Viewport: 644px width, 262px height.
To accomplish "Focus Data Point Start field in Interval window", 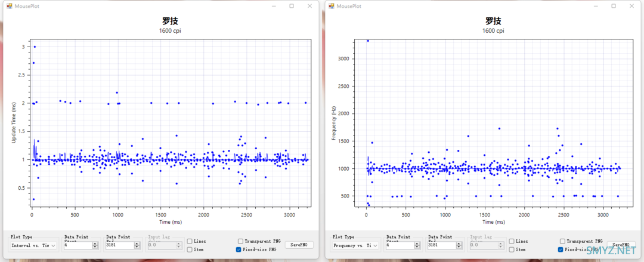I will pos(78,245).
